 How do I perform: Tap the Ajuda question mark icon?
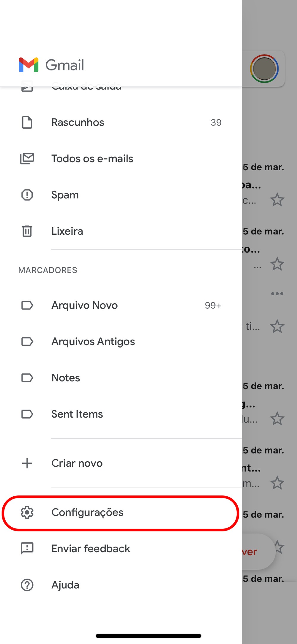coord(27,585)
